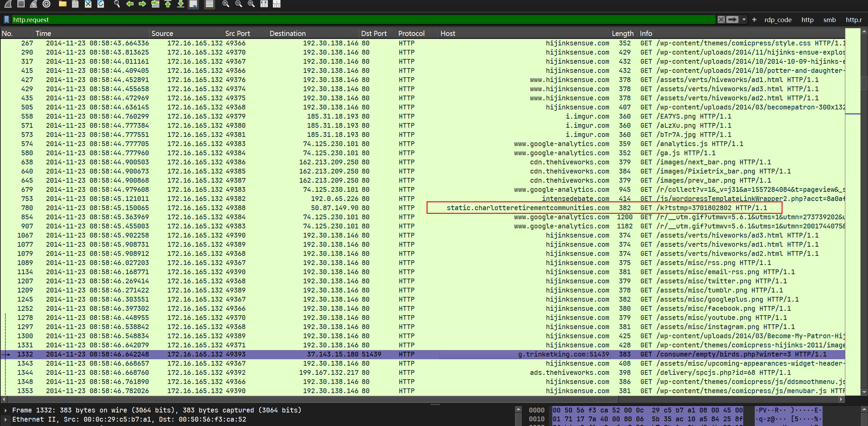Open the recent display filters dropdown

pos(744,20)
